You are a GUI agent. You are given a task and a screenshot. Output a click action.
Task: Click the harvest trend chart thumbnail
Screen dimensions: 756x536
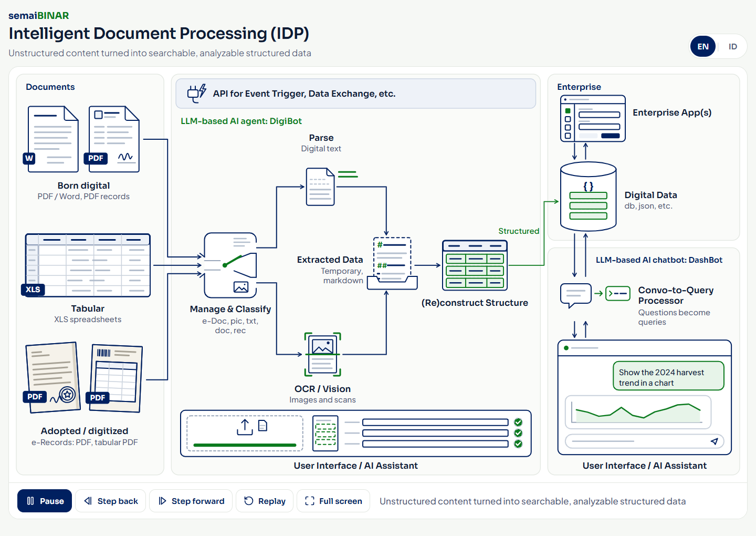[638, 413]
